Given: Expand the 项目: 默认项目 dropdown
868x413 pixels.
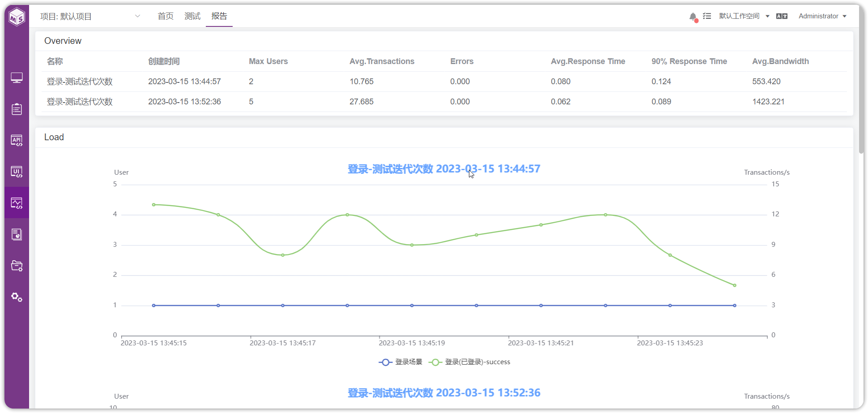Looking at the screenshot, I should [90, 17].
